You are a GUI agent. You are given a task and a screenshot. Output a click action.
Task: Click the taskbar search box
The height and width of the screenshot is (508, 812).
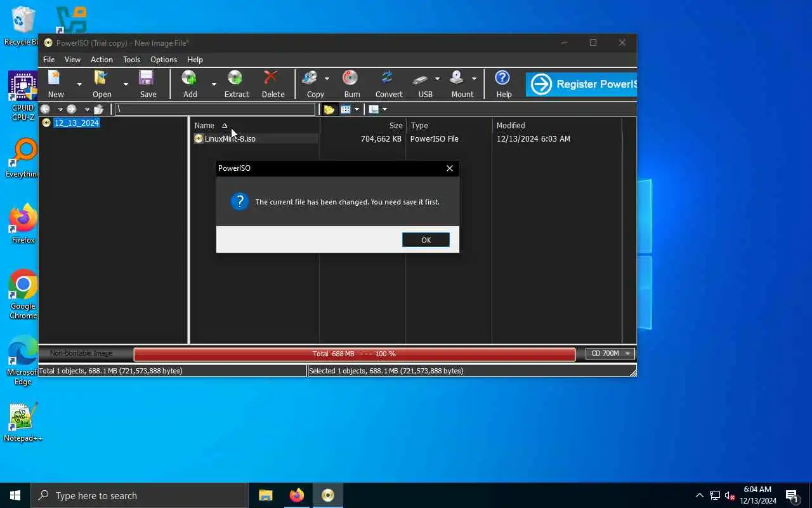click(x=139, y=495)
